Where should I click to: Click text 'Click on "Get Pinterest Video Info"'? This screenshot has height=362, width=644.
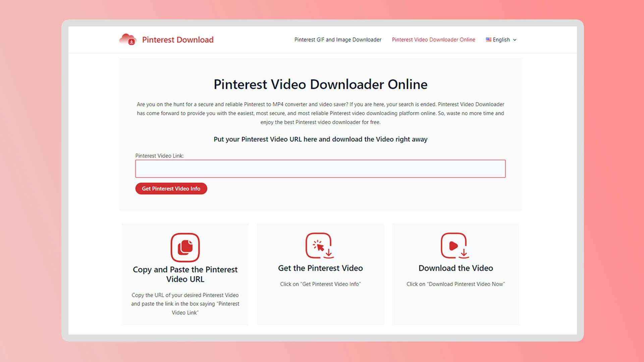click(x=320, y=284)
